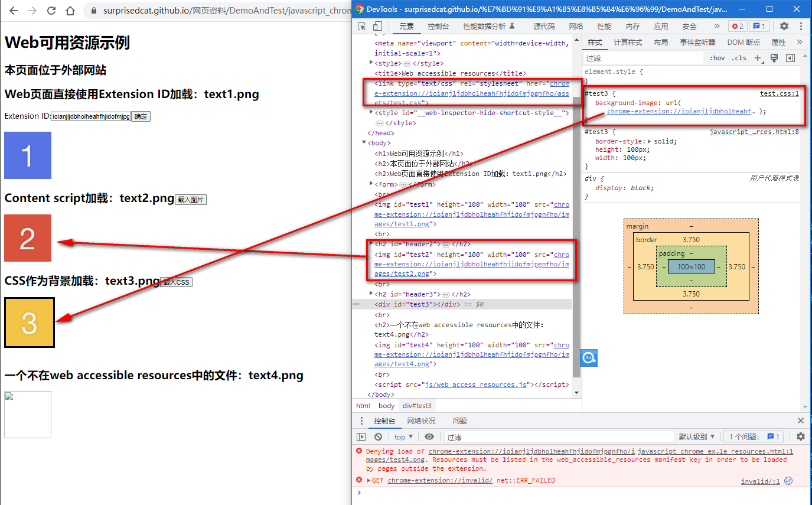The height and width of the screenshot is (505, 812).
Task: Click the red error icon of Denying load message
Action: tap(359, 451)
